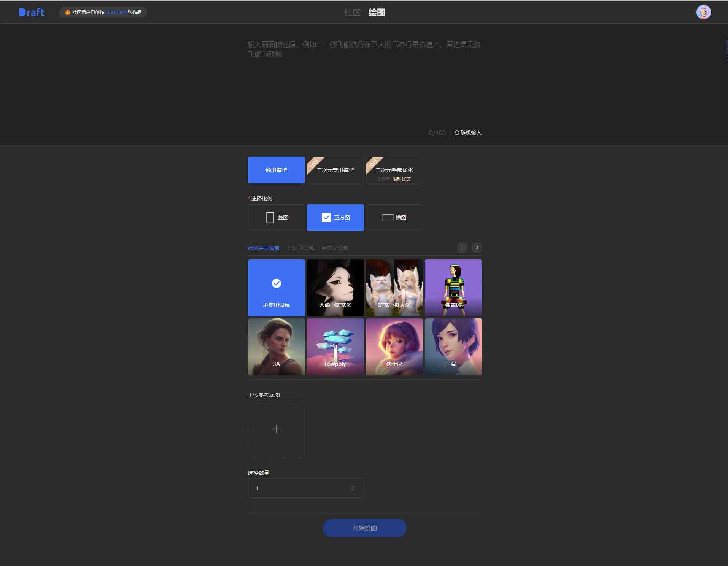This screenshot has height=566, width=728.
Task: Select the 像素风 pixel style thumbnail
Action: click(453, 288)
